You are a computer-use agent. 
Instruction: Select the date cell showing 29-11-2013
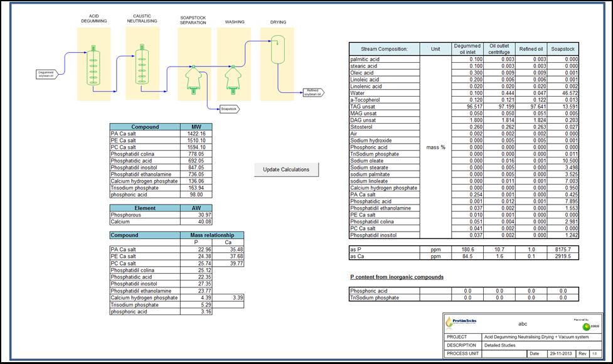coord(561,353)
